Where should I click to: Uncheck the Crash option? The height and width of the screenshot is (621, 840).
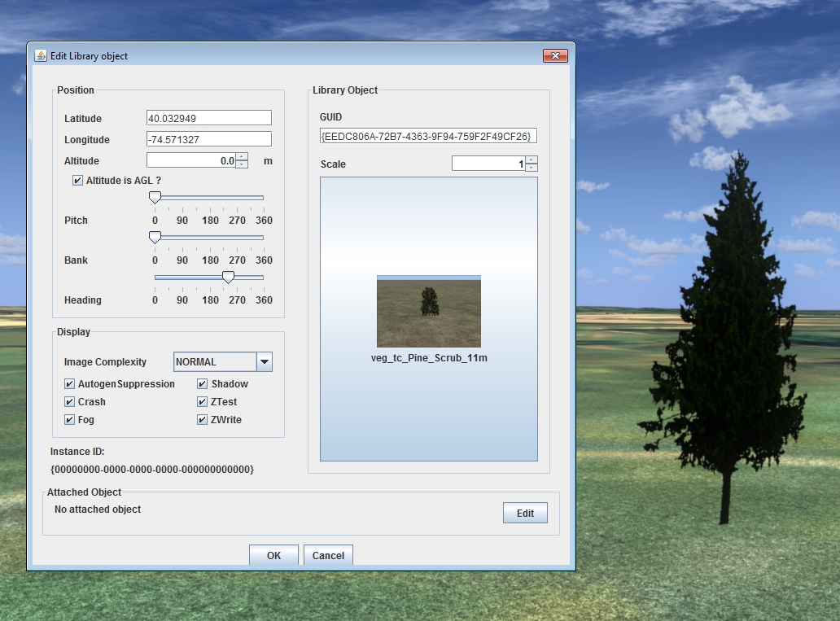(69, 401)
